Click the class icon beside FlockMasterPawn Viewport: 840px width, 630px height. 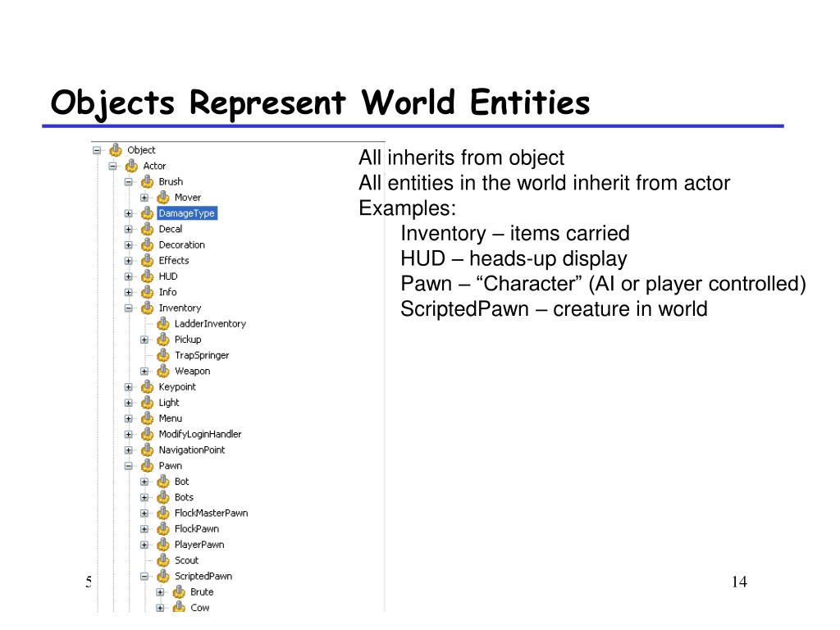(x=163, y=514)
